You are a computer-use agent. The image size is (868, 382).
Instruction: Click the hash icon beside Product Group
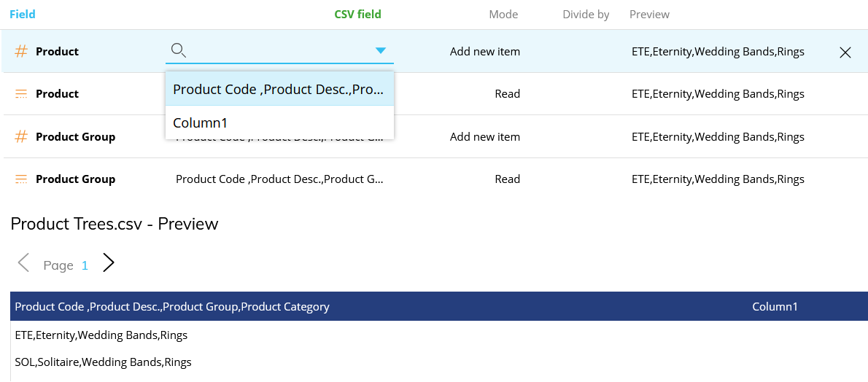coord(21,137)
